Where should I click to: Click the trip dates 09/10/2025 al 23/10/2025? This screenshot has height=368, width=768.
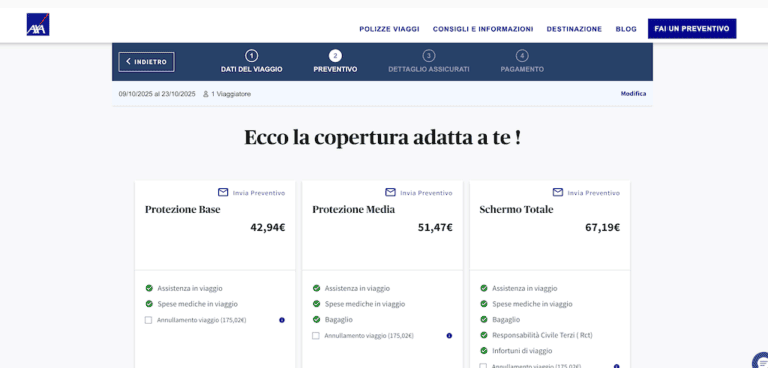157,94
